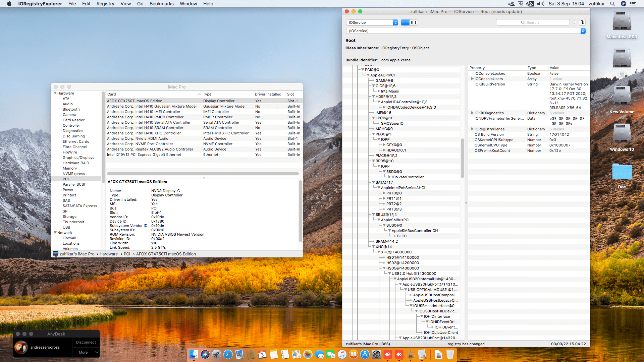Toggle the inspector panel icon at top right

click(x=583, y=22)
